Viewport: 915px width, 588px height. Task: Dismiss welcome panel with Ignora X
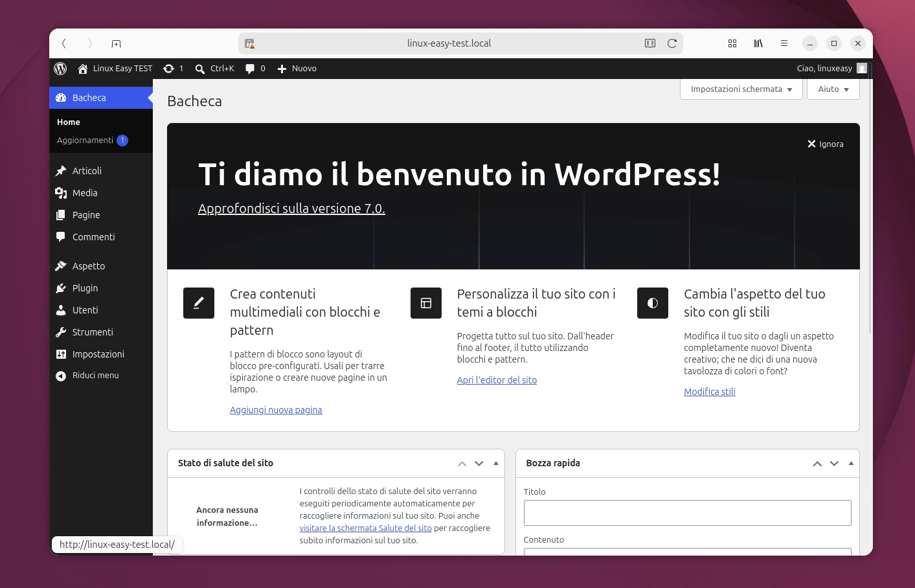[825, 144]
